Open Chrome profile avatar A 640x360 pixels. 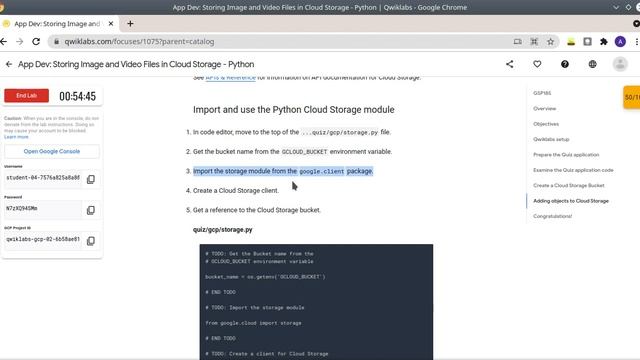[620, 41]
